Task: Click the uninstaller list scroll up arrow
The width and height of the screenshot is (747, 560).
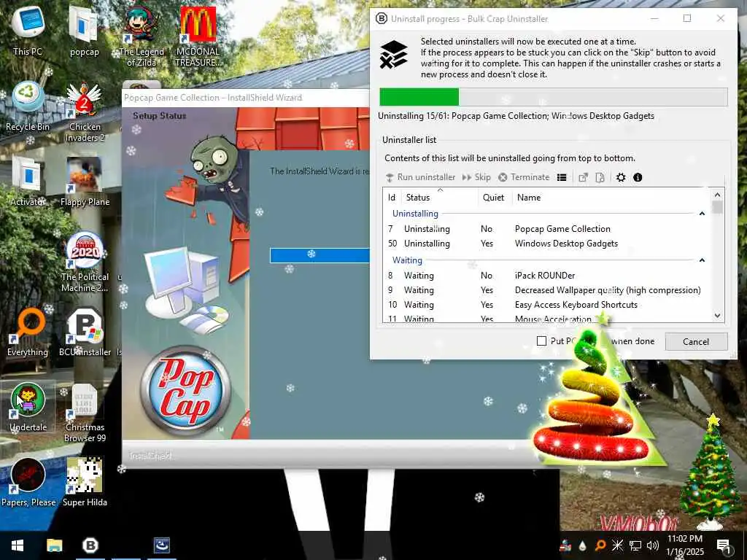Action: (x=718, y=195)
